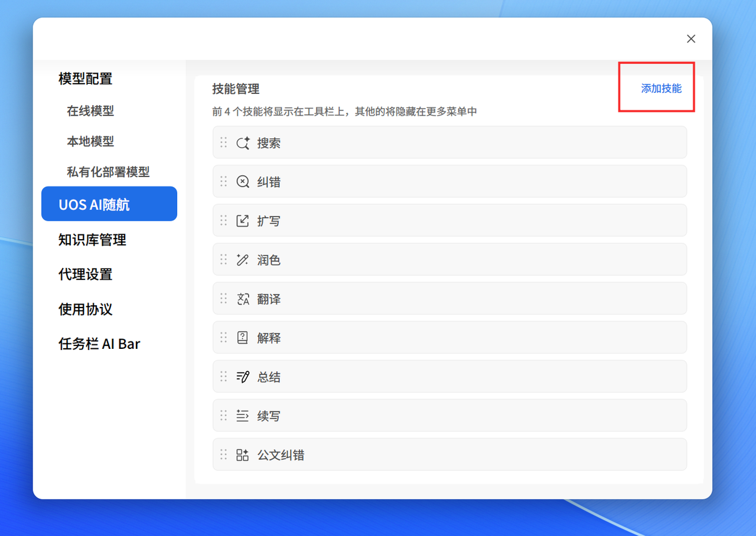Viewport: 756px width, 536px height.
Task: Click the drag handle beside 翻译
Action: tap(224, 298)
